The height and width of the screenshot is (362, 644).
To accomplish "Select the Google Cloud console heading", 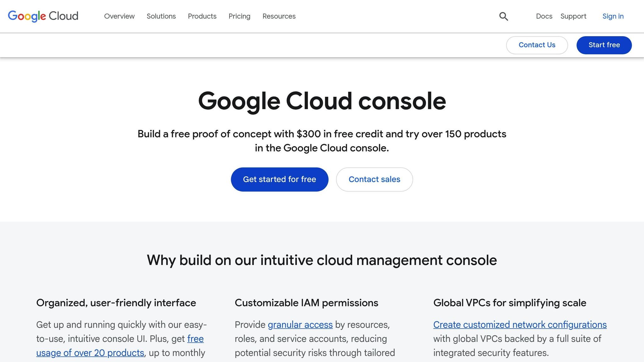I will 322,101.
